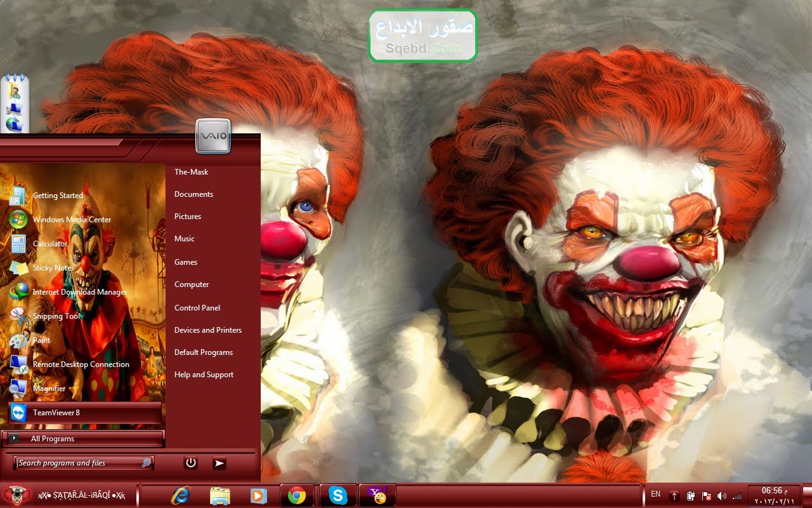Click the network signal bars tray icon

pyautogui.click(x=737, y=496)
